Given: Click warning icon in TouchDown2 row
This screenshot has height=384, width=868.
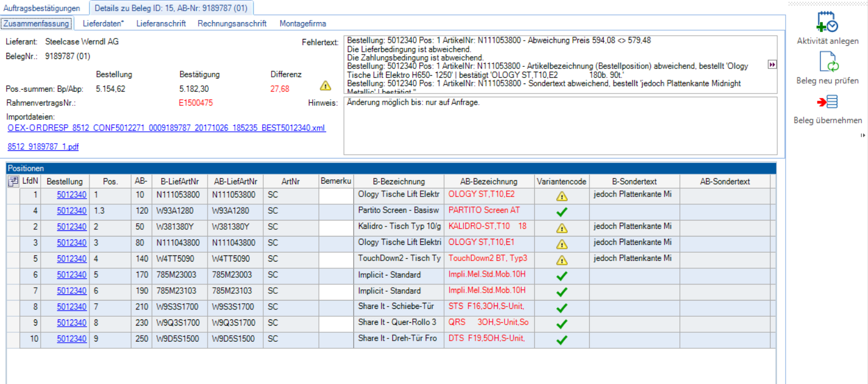Looking at the screenshot, I should pos(561,260).
